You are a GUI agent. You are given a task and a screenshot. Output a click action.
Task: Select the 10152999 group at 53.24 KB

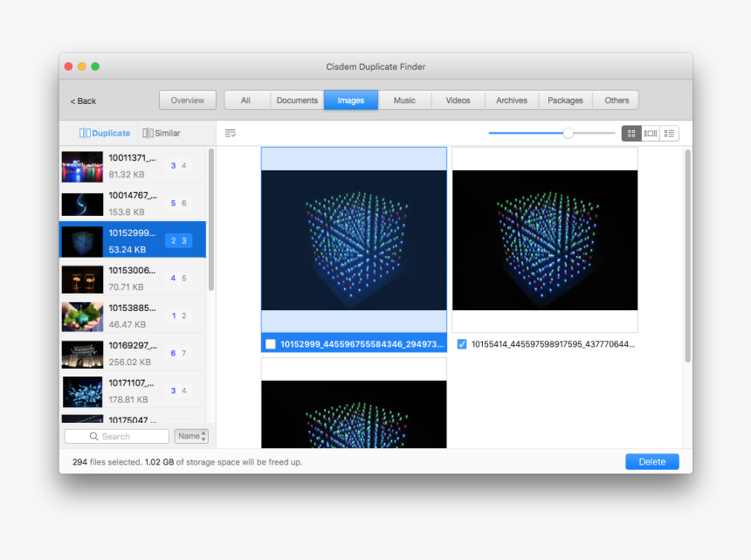point(133,240)
